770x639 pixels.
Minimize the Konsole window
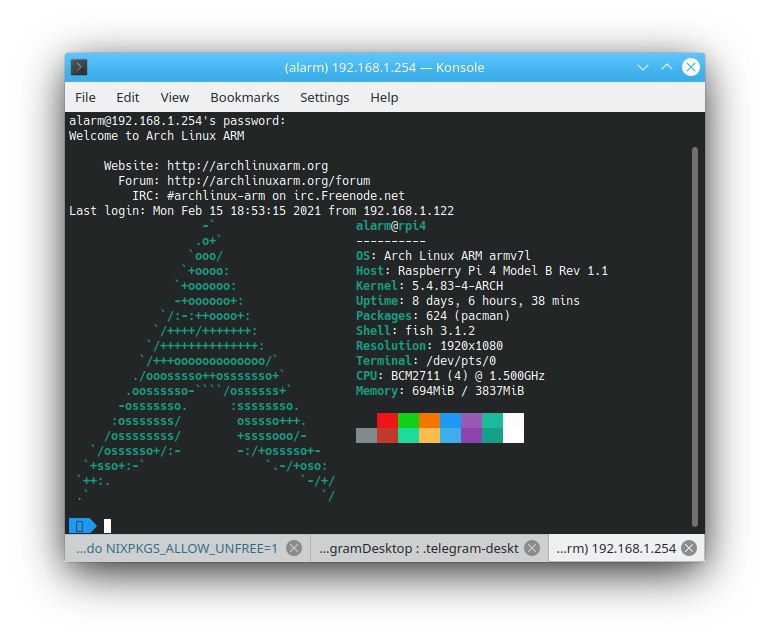643,67
